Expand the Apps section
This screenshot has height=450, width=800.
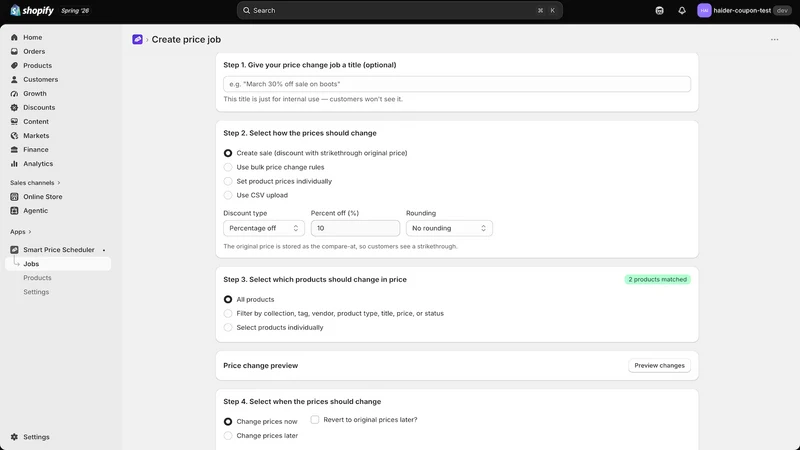tap(20, 232)
